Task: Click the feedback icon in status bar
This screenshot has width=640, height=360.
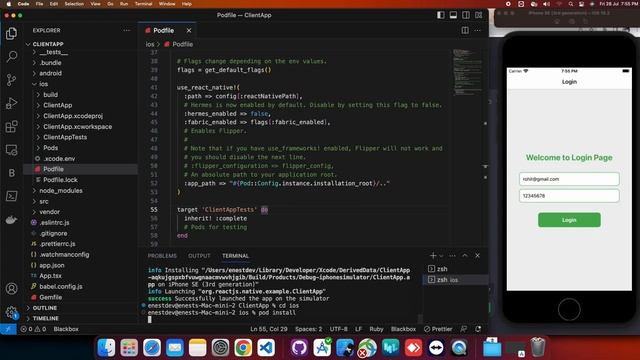Action: [464, 329]
